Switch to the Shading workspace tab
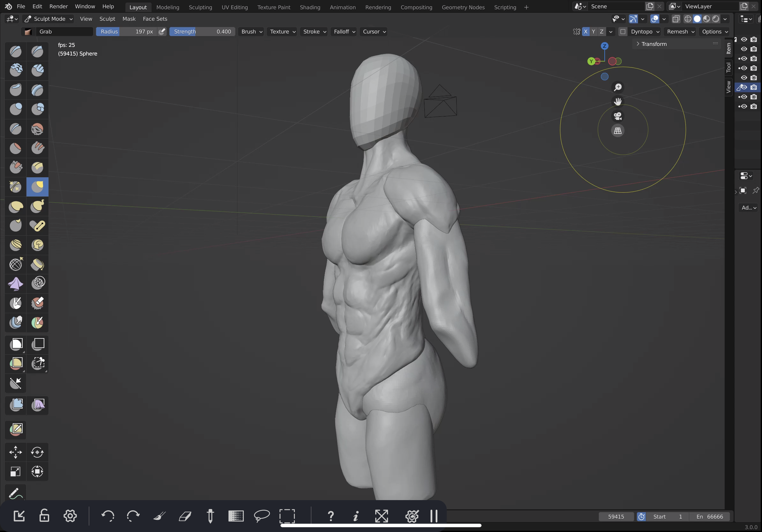The height and width of the screenshot is (532, 762). (x=310, y=7)
